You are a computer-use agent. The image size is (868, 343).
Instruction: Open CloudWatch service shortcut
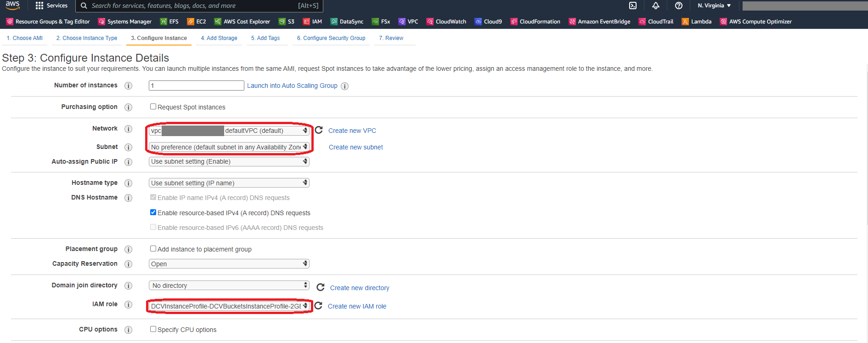(446, 22)
